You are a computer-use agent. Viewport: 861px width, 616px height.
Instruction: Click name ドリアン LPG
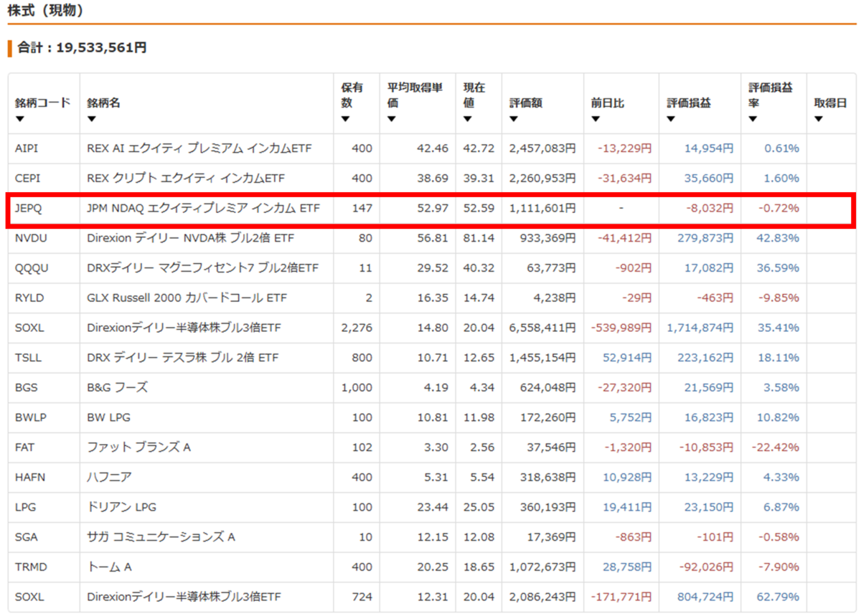point(121,507)
